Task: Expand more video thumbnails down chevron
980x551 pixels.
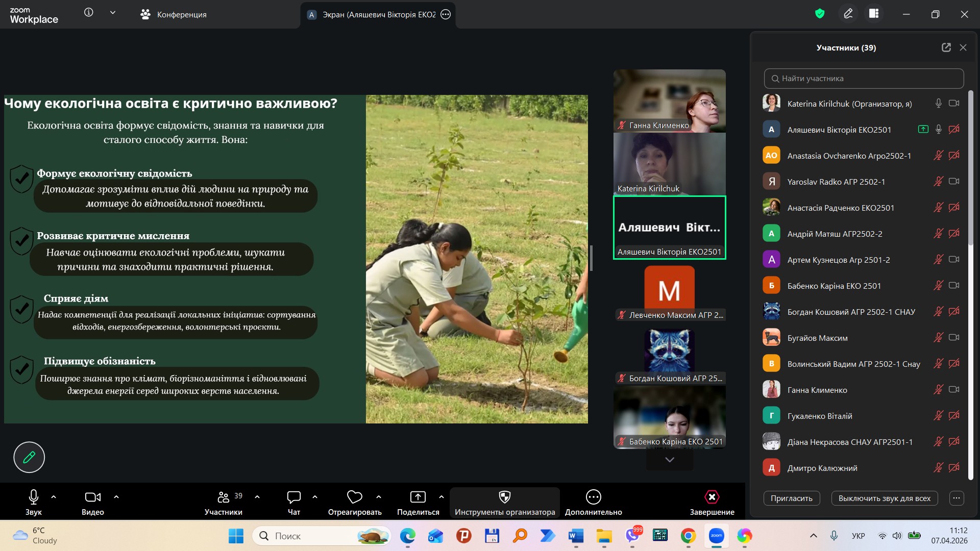Action: [669, 460]
